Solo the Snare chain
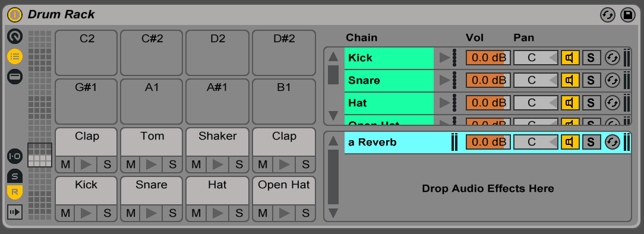644x234 pixels. (591, 80)
